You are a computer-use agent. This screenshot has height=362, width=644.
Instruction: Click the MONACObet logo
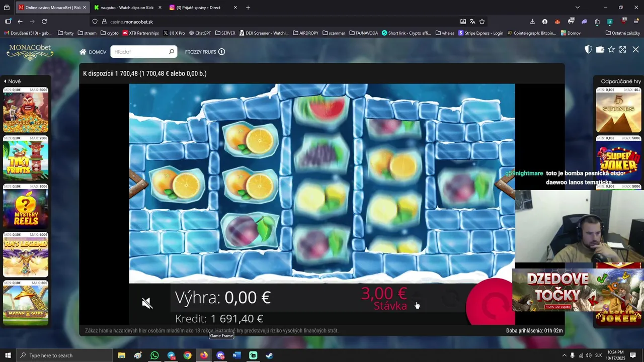click(30, 52)
